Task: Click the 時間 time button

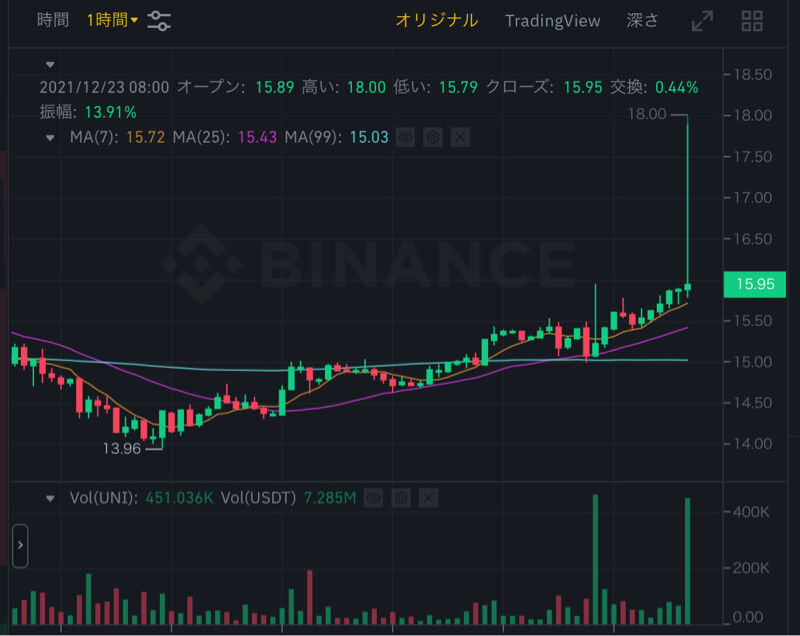Action: (x=53, y=20)
